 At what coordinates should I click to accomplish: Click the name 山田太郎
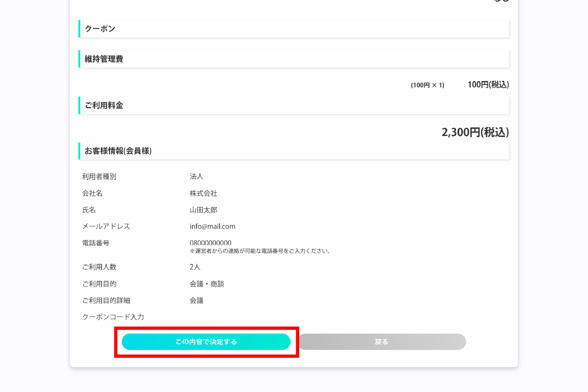(203, 210)
